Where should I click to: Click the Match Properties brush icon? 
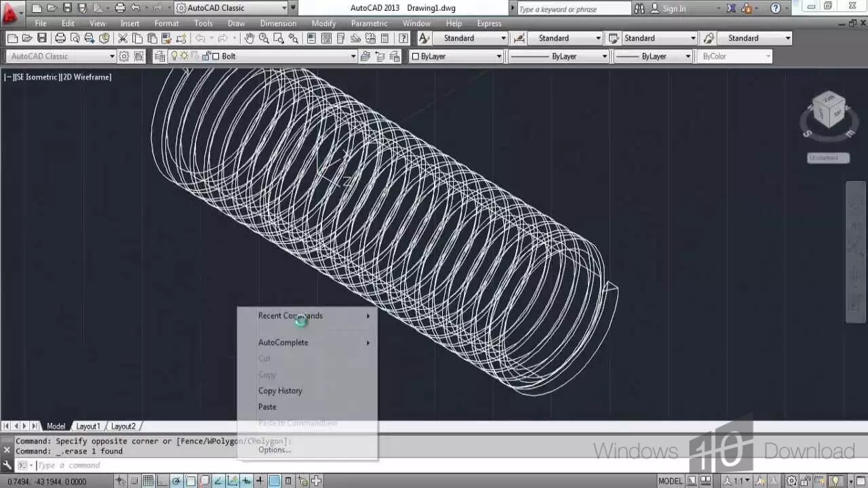tap(167, 38)
